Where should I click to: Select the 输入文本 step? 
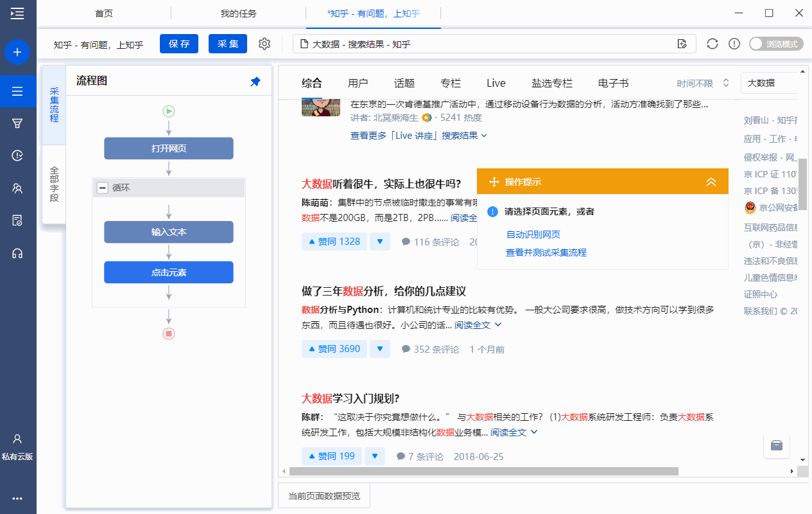169,232
